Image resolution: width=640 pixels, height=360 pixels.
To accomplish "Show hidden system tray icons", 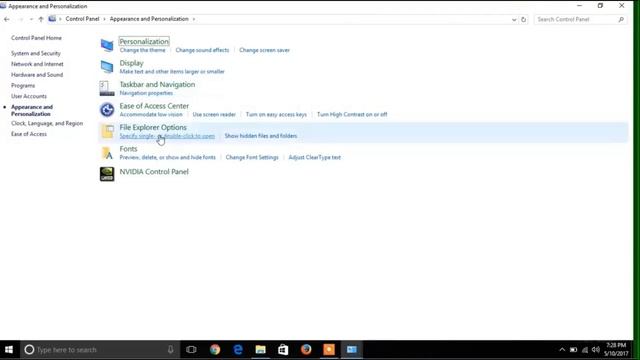I will tap(562, 350).
